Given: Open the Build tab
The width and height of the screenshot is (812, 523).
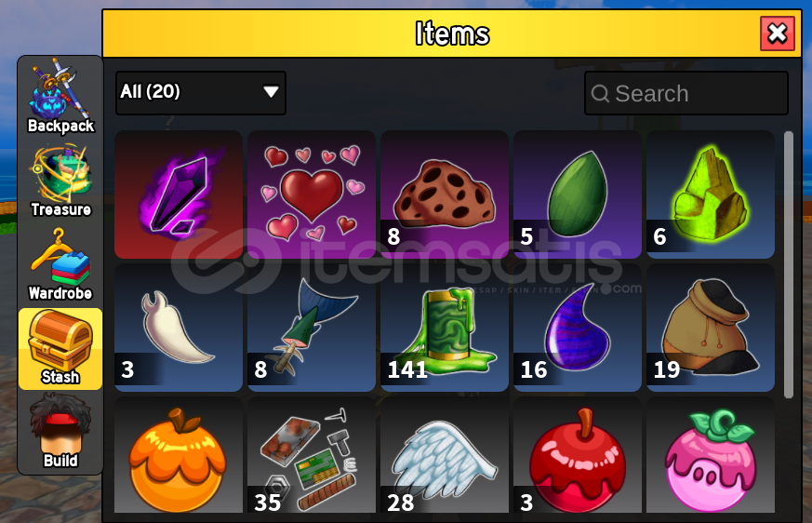Looking at the screenshot, I should tap(60, 432).
